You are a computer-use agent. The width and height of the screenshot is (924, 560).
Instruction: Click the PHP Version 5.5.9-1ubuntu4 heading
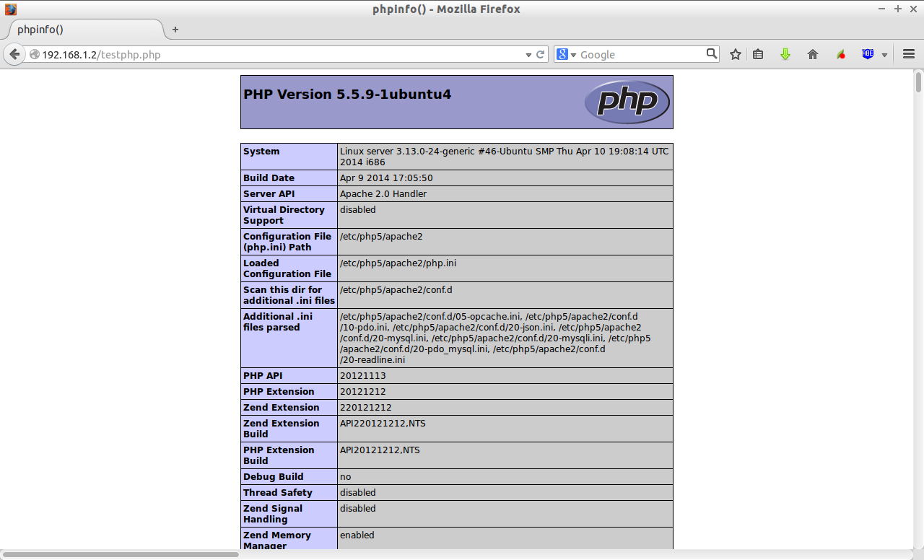tap(347, 94)
